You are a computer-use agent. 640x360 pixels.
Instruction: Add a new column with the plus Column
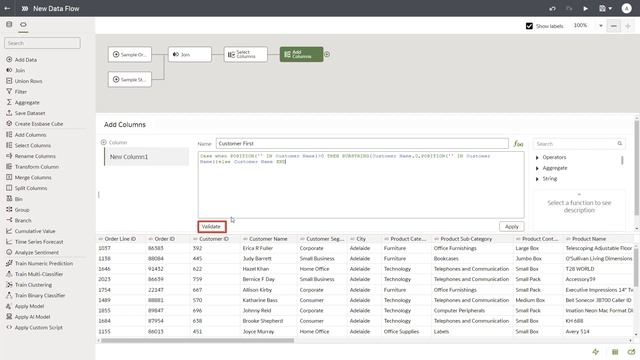click(x=114, y=142)
